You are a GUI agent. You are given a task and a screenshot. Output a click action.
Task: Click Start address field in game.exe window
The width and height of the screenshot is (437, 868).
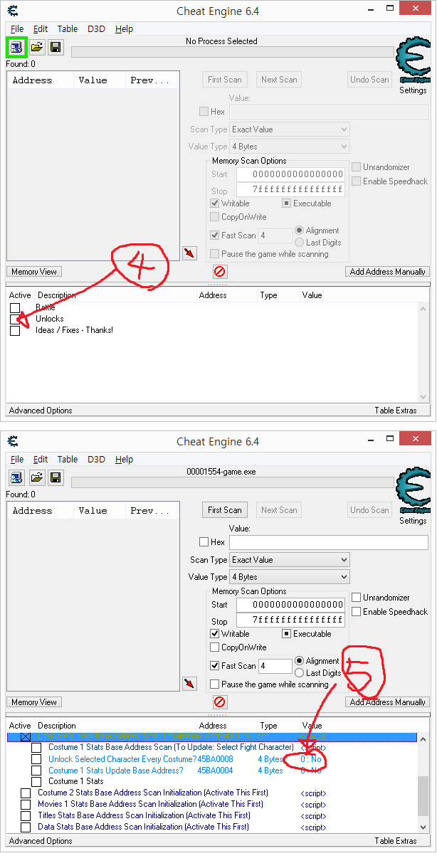tap(290, 605)
